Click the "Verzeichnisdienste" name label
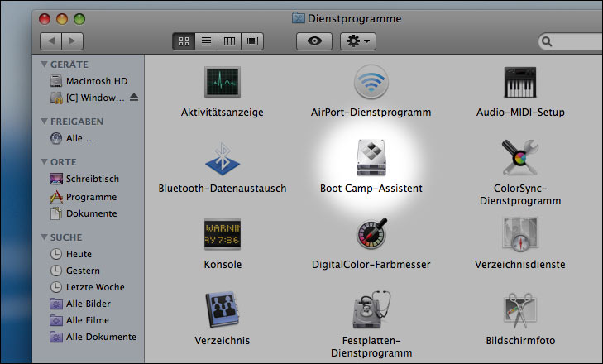Screen dimensions: 603x364 pos(520,265)
